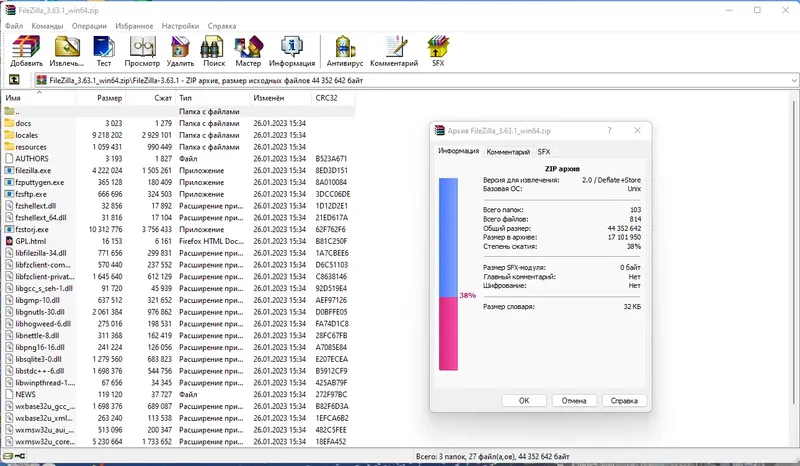The width and height of the screenshot is (800, 466).
Task: Switch to the SFX dialog tab
Action: coord(544,152)
